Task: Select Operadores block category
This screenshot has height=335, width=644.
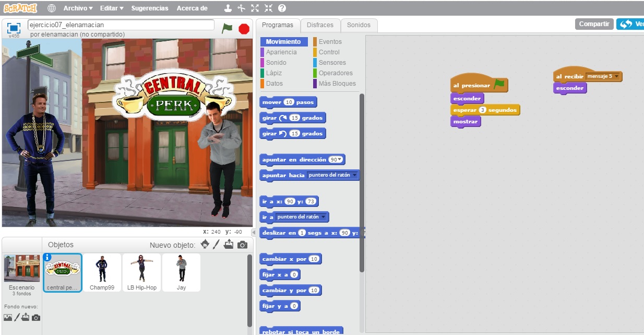Action: [336, 73]
